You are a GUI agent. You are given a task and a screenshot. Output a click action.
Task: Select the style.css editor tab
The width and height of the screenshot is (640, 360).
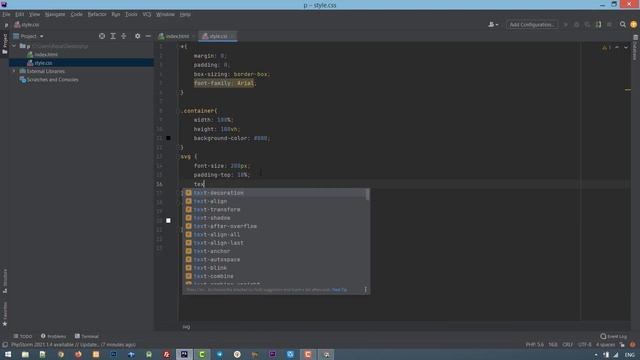[x=218, y=36]
